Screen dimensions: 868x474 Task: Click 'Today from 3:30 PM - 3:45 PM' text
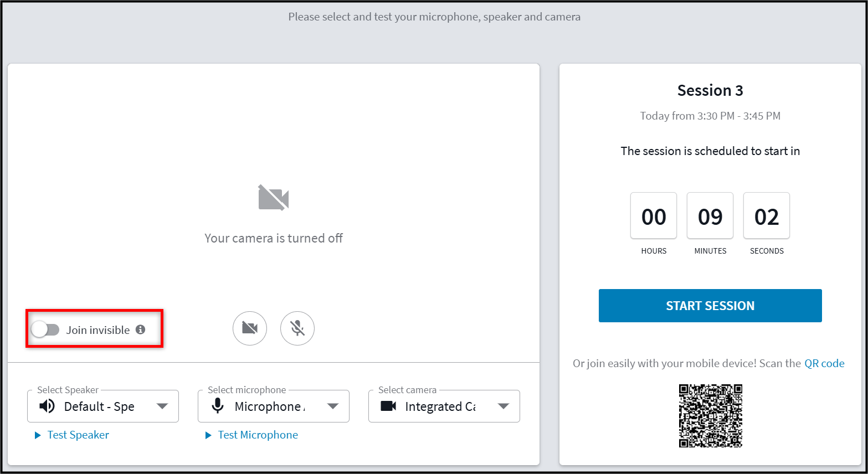point(710,116)
